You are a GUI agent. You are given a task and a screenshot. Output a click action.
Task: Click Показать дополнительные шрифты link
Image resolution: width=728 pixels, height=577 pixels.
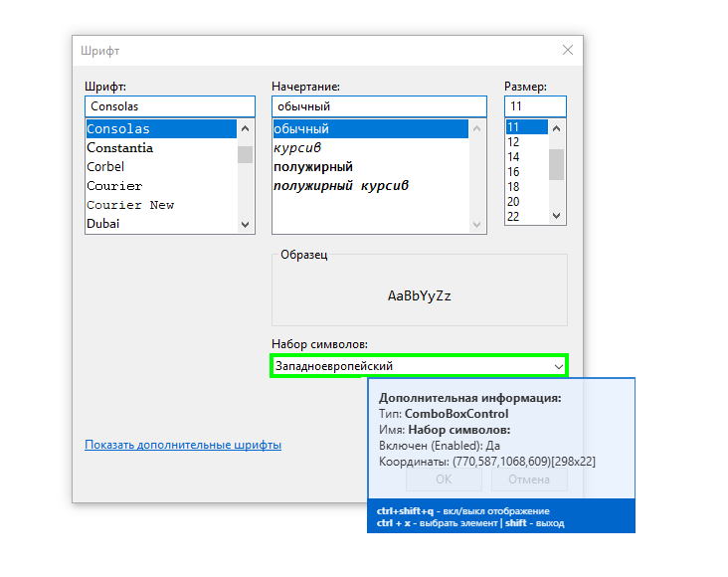(183, 445)
